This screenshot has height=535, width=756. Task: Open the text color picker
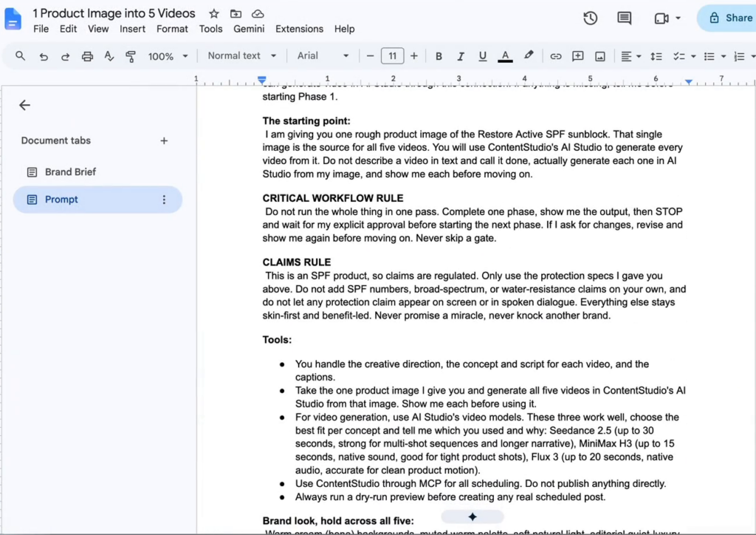point(505,56)
